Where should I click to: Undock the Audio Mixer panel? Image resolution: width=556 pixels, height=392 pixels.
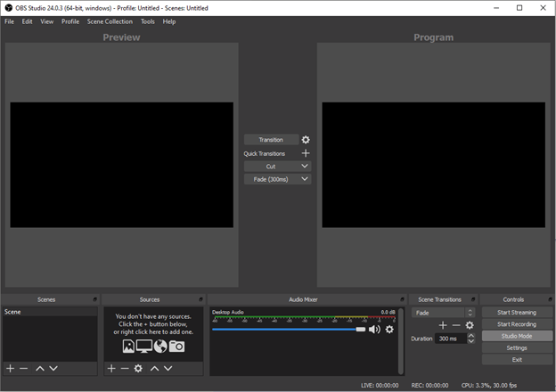click(x=402, y=299)
